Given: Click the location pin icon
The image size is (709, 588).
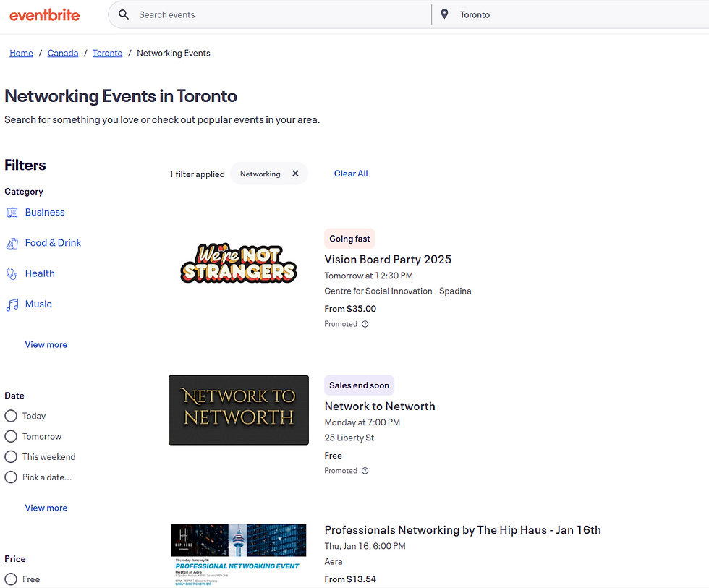Looking at the screenshot, I should tap(444, 14).
